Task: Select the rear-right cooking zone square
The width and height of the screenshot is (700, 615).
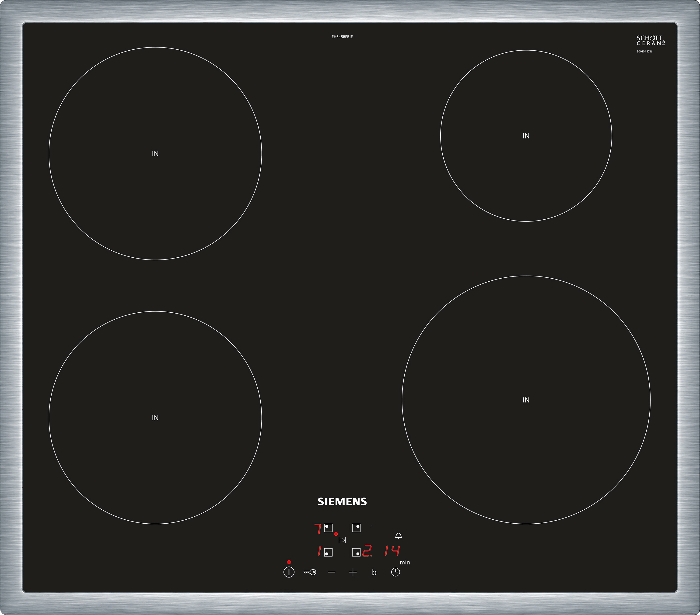Action: (x=356, y=528)
